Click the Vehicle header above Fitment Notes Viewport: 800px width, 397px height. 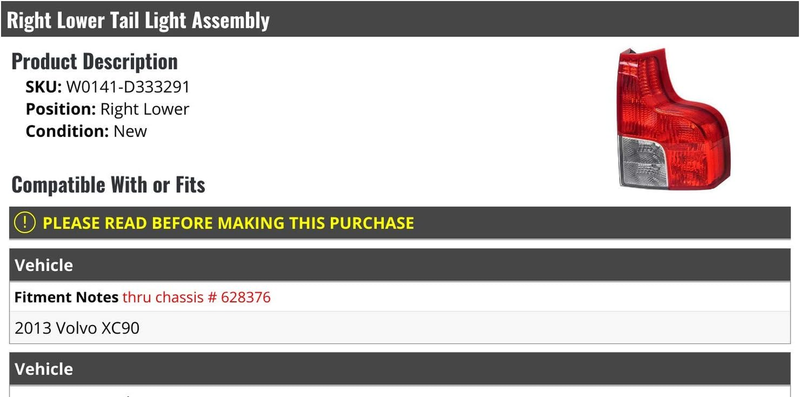pyautogui.click(x=400, y=265)
